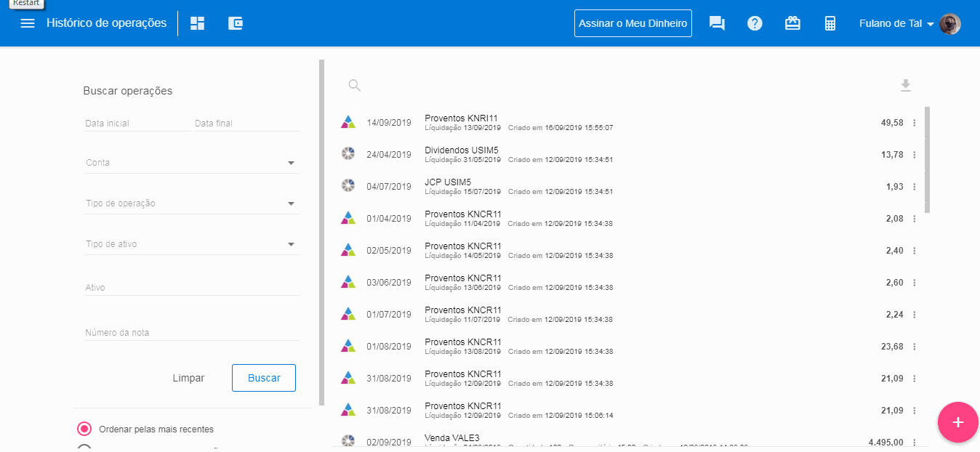Open the hamburger navigation menu
The image size is (980, 452).
28,23
